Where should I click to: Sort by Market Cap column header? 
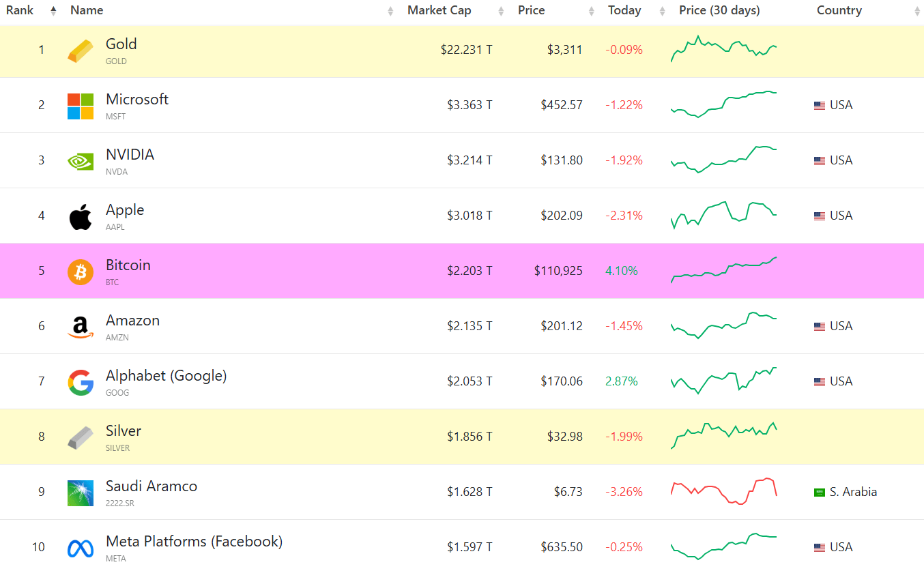(439, 10)
